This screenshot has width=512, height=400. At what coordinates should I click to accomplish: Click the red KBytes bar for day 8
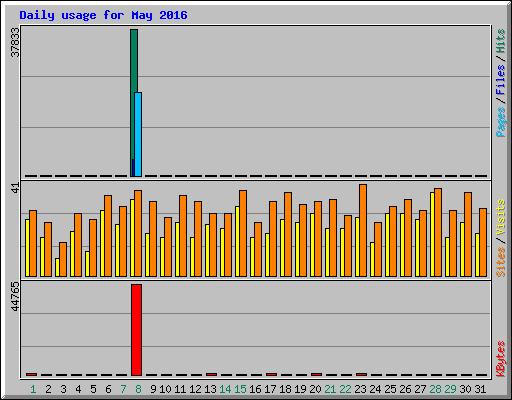pyautogui.click(x=136, y=330)
